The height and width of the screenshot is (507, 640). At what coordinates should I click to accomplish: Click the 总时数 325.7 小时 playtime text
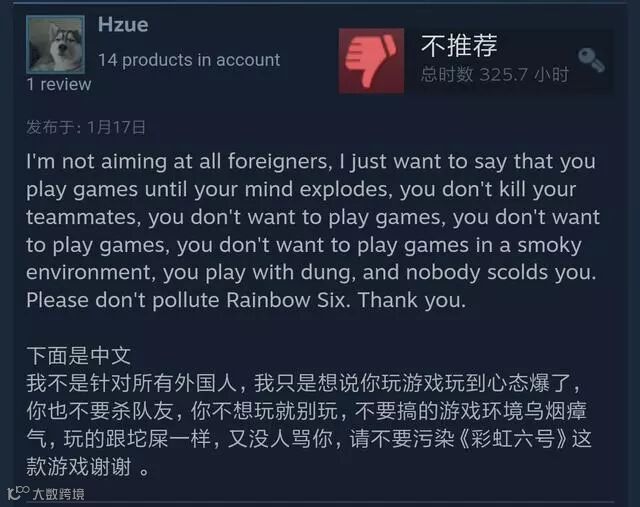tap(495, 75)
